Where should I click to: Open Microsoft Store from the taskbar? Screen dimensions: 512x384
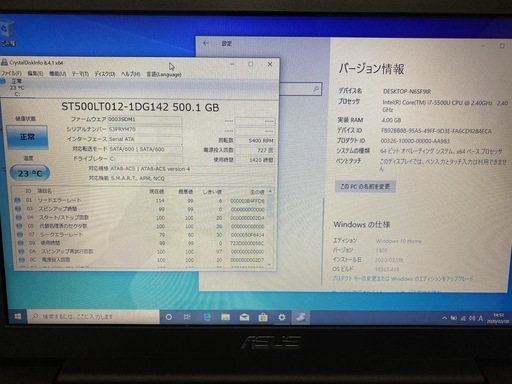click(263, 317)
